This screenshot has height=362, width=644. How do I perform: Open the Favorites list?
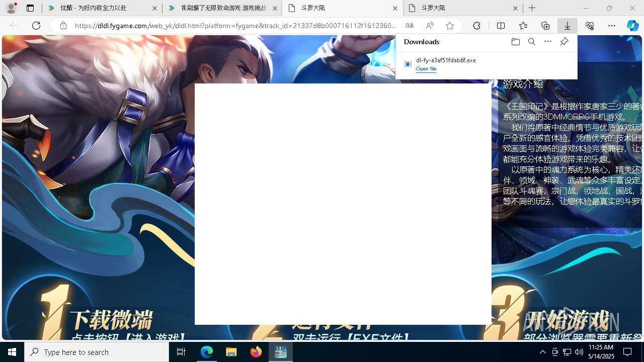523,26
